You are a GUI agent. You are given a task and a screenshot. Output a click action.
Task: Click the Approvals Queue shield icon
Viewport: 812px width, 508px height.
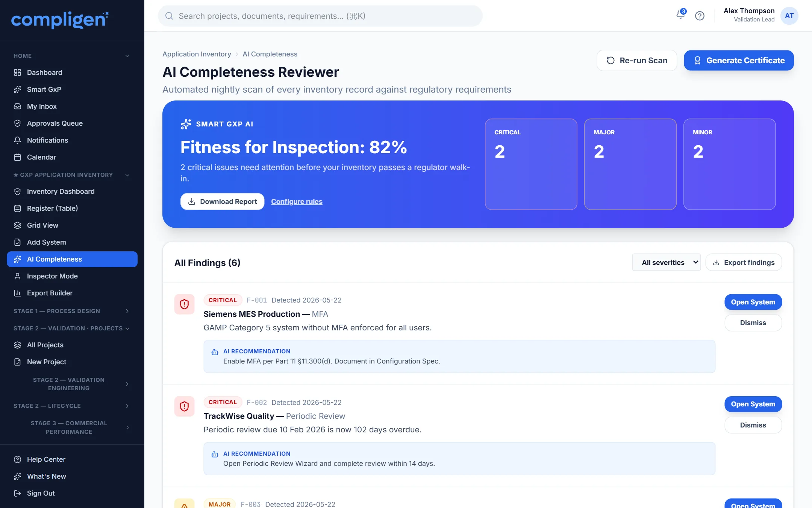(17, 123)
